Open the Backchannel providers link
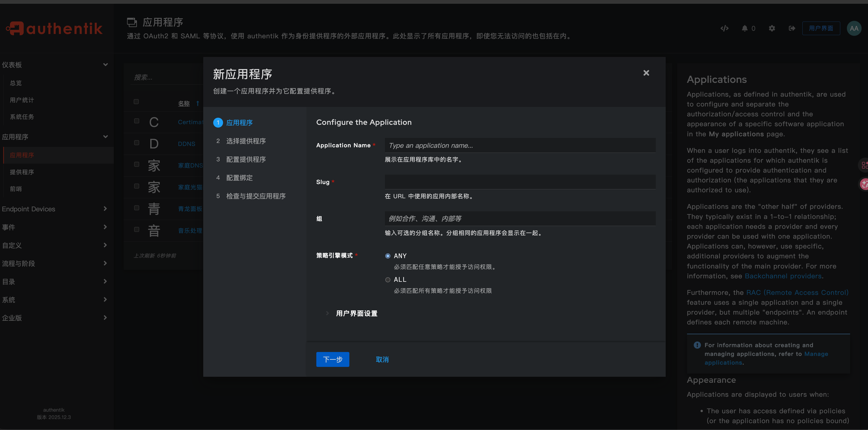 (783, 276)
